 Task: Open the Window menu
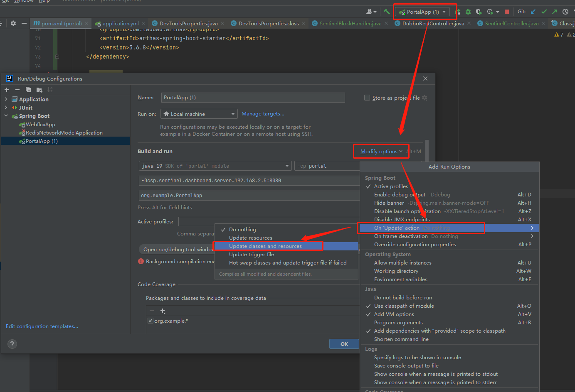click(x=24, y=1)
